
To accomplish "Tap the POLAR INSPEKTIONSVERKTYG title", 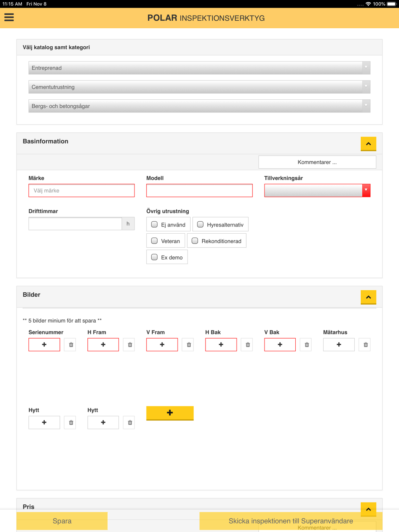I will 206,18.
